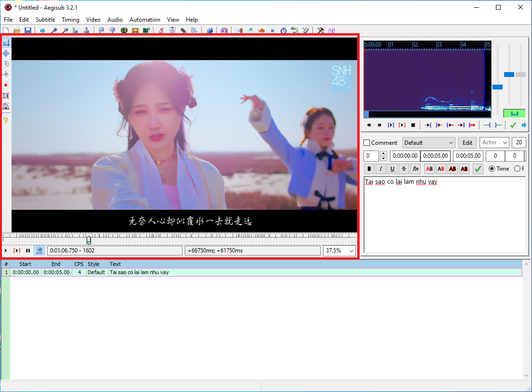Viewport: 532px width, 392px height.
Task: Select the drag subtitles move tool
Action: pos(6,53)
